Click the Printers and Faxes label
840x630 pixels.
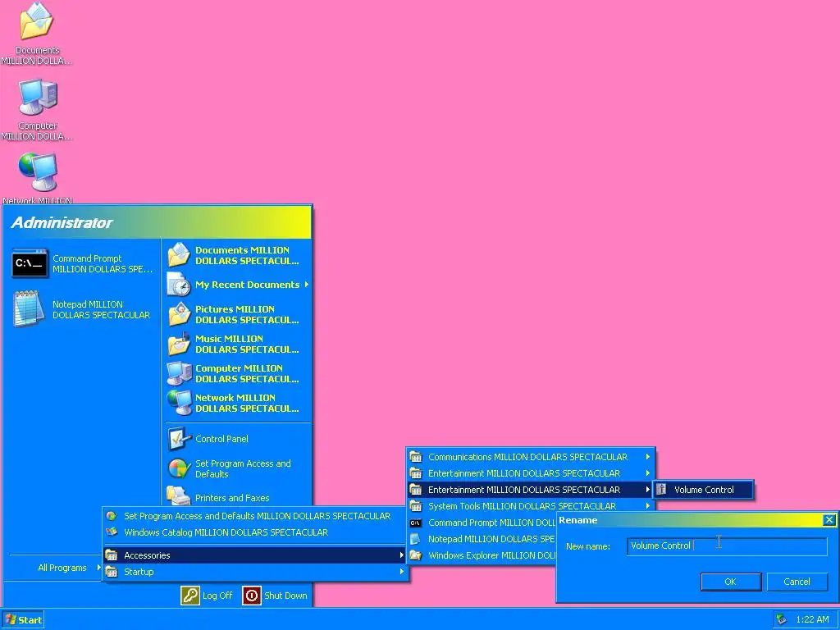(x=232, y=498)
